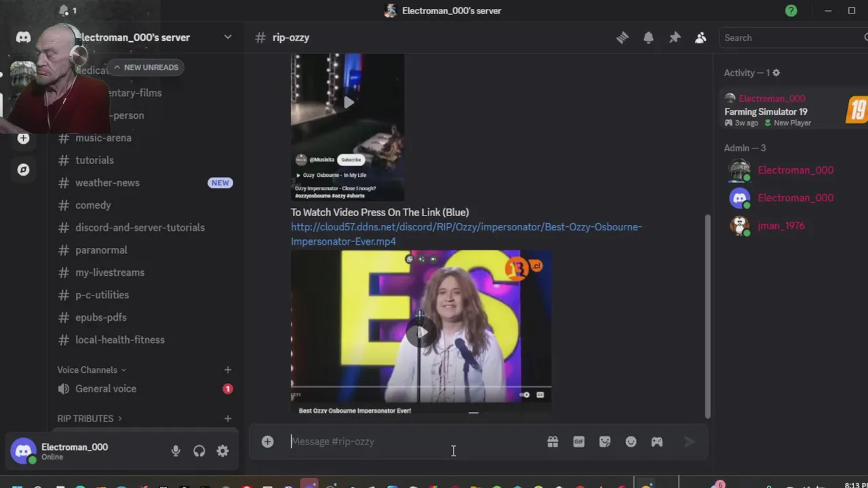Click the inbox bell in title bar
This screenshot has width=868, height=488.
[x=64, y=10]
